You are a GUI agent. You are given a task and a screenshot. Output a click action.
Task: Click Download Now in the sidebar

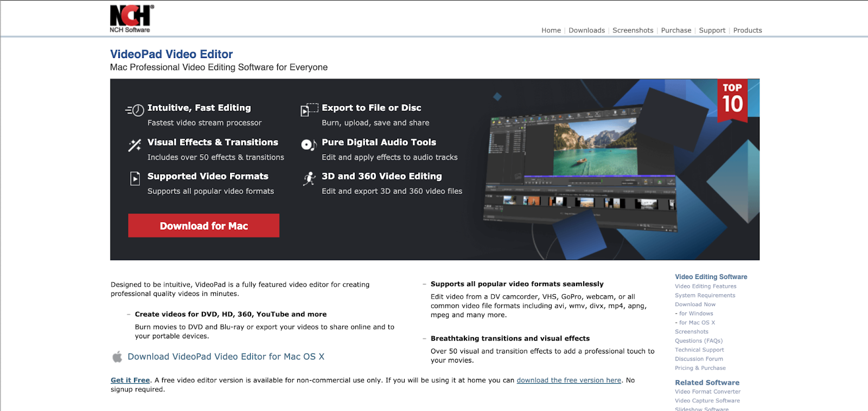695,305
